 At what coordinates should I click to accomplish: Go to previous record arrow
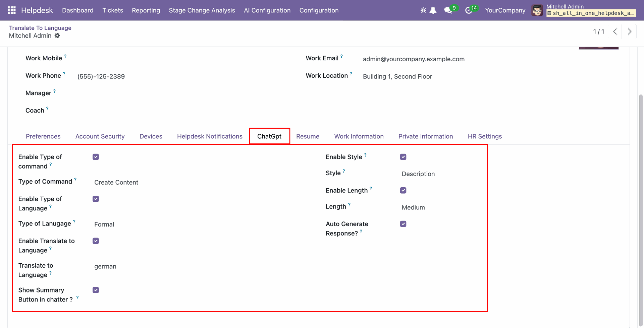615,31
